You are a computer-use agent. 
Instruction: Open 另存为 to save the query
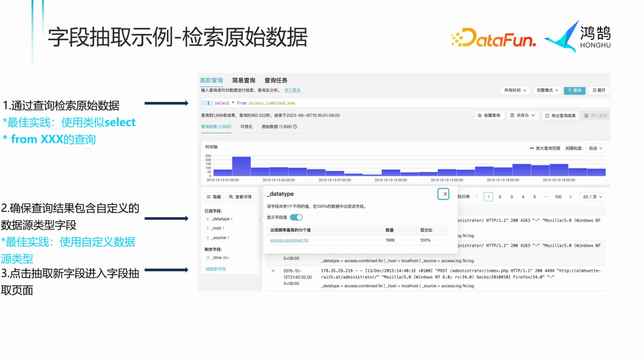522,115
